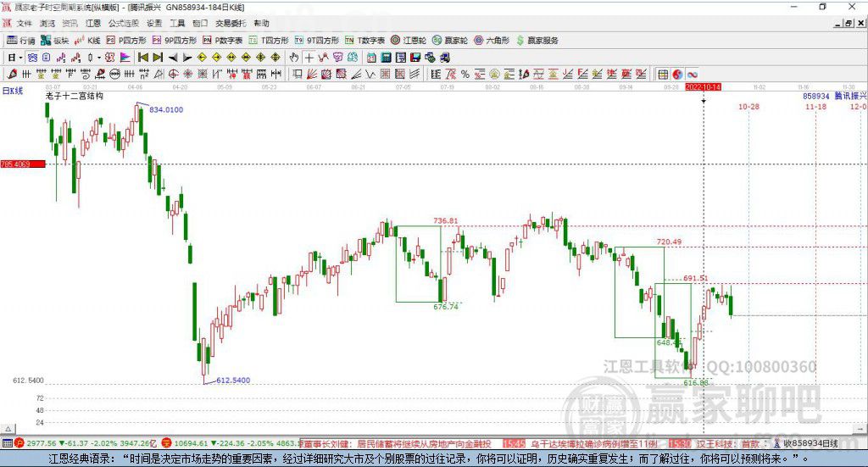Viewport: 868px width, 467px height.
Task: Click the percent sign tool icon
Action: point(465,74)
